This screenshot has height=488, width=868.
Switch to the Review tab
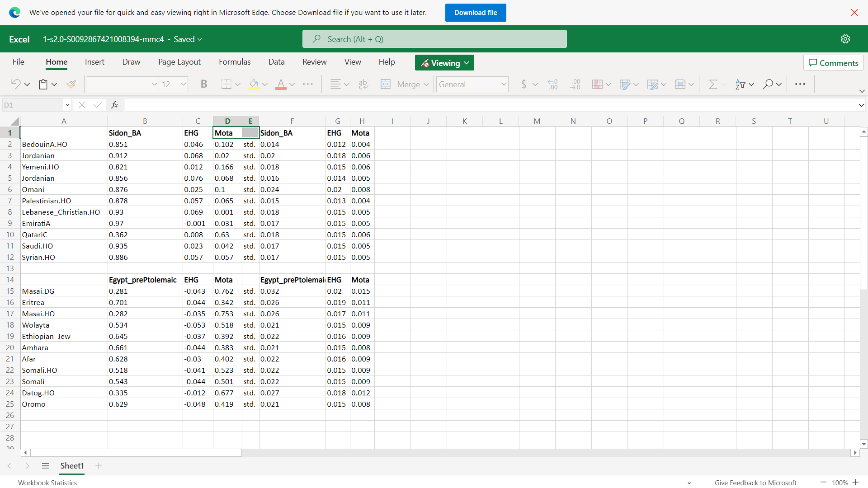point(315,62)
